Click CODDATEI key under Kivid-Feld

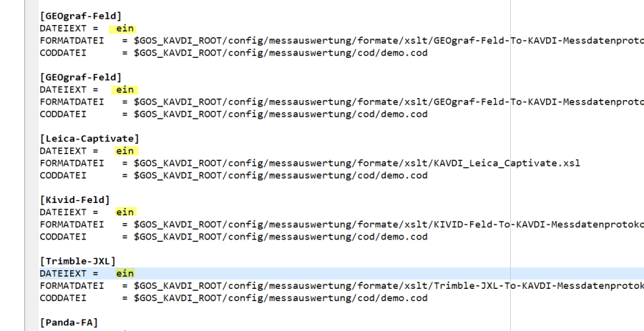[x=63, y=237]
